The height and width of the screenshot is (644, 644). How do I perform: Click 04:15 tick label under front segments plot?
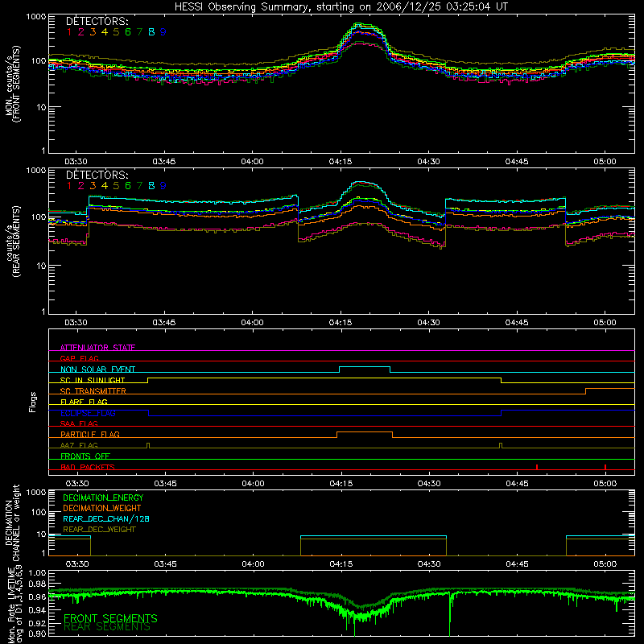[340, 162]
